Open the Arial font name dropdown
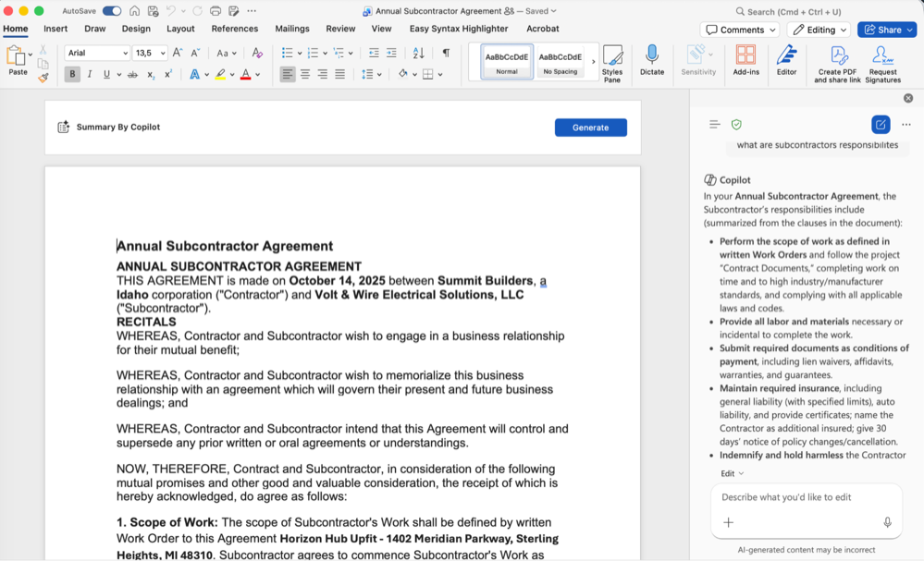The height and width of the screenshot is (561, 924). click(126, 53)
